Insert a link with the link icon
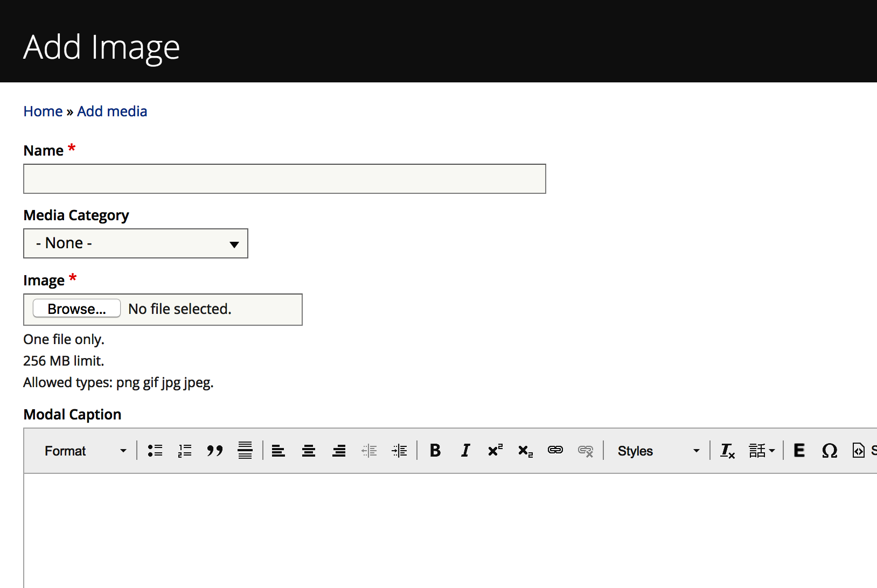 pyautogui.click(x=555, y=451)
